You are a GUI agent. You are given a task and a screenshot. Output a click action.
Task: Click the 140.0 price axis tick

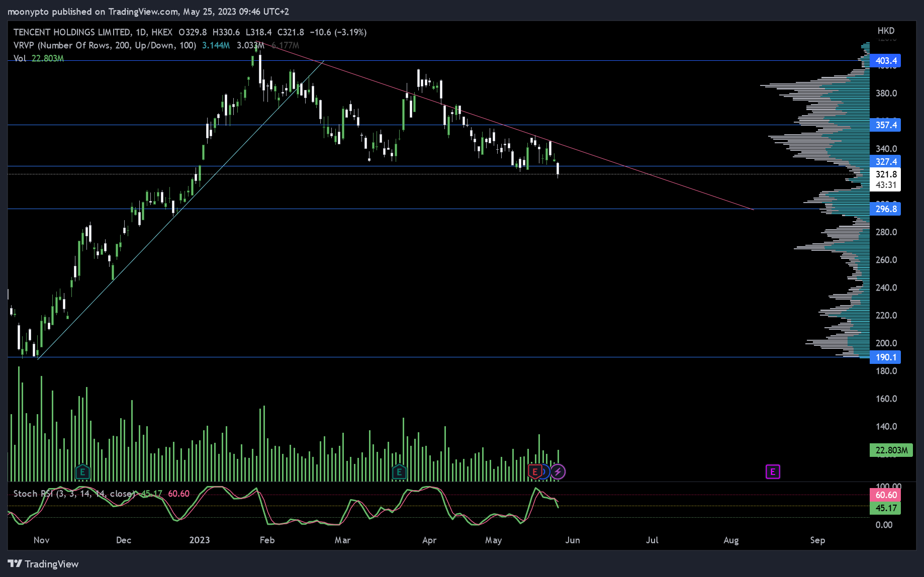886,427
